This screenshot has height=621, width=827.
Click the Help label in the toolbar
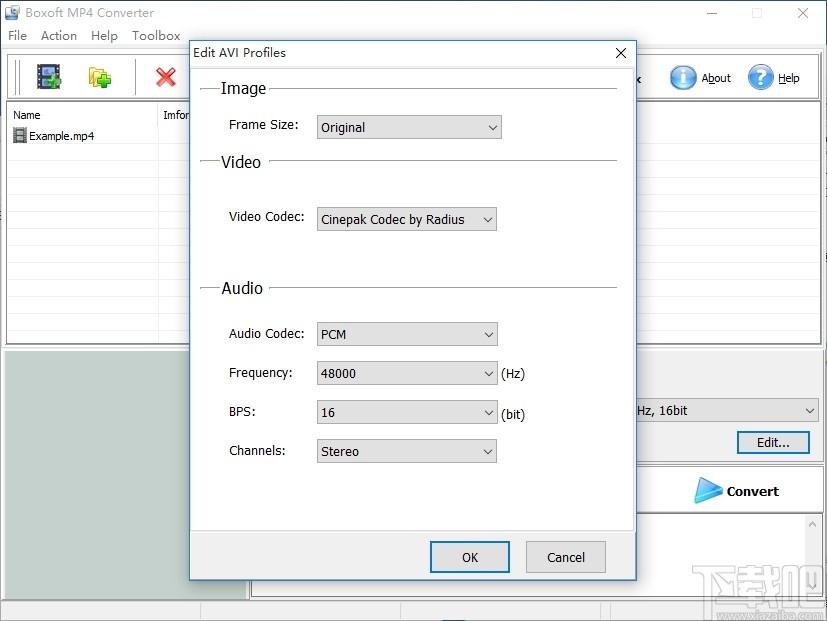point(788,78)
